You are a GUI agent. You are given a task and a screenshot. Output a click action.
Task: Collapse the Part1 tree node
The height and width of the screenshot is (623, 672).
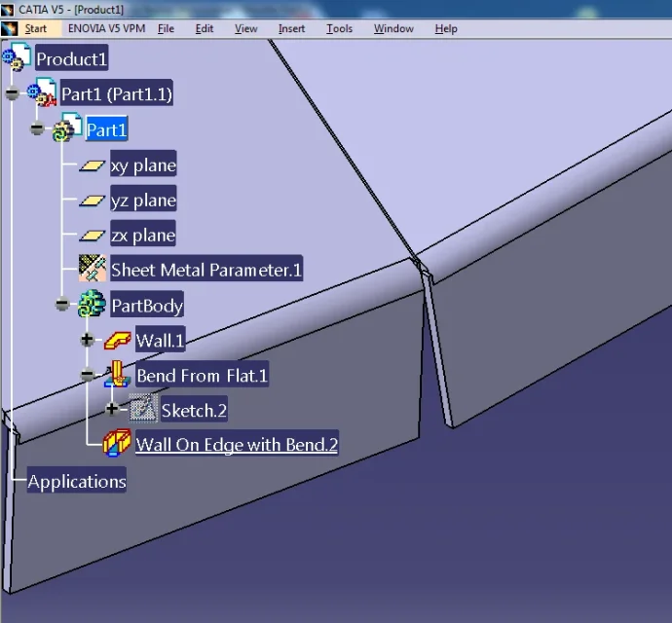[37, 128]
